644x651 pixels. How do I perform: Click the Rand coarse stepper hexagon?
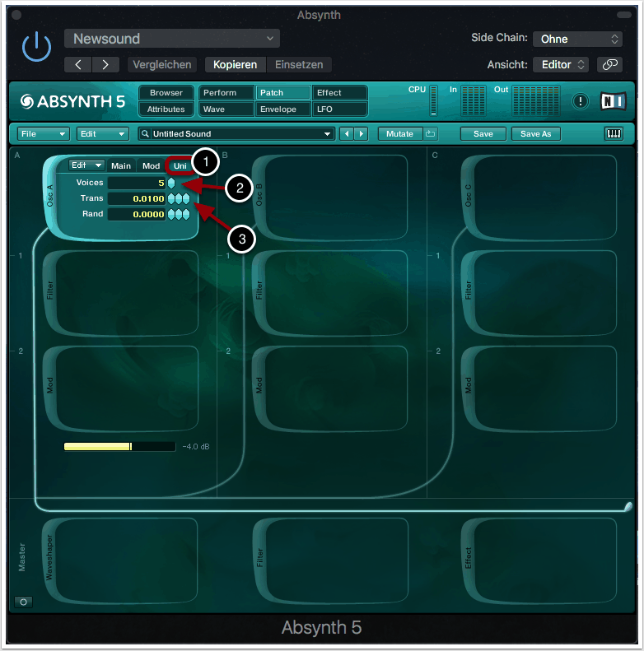171,214
